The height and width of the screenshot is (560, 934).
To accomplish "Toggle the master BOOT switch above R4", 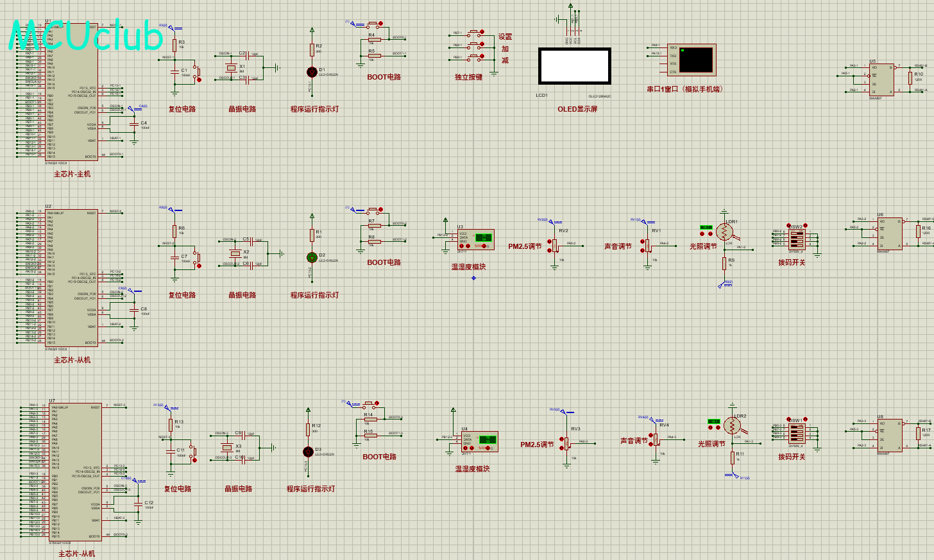I will point(374,25).
